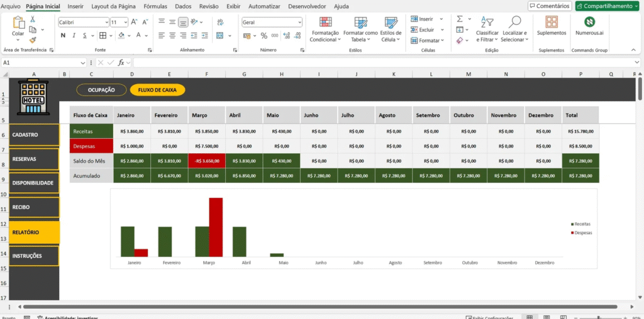Click inside the formula bar field
Image resolution: width=644 pixels, height=319 pixels.
(377, 63)
